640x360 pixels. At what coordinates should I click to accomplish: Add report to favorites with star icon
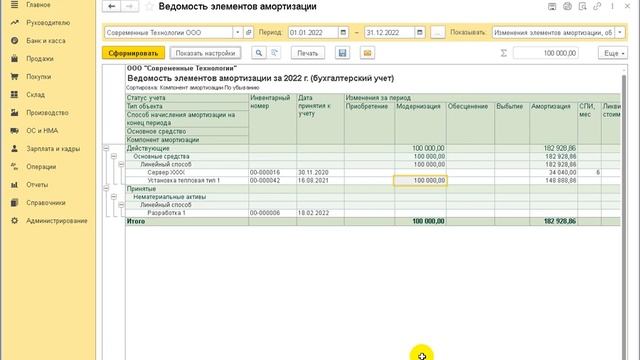click(x=149, y=7)
